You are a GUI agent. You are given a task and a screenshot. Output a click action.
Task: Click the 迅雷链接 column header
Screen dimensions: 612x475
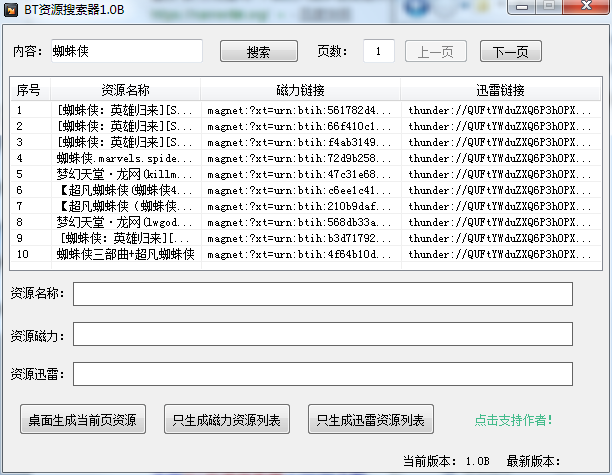(x=500, y=90)
